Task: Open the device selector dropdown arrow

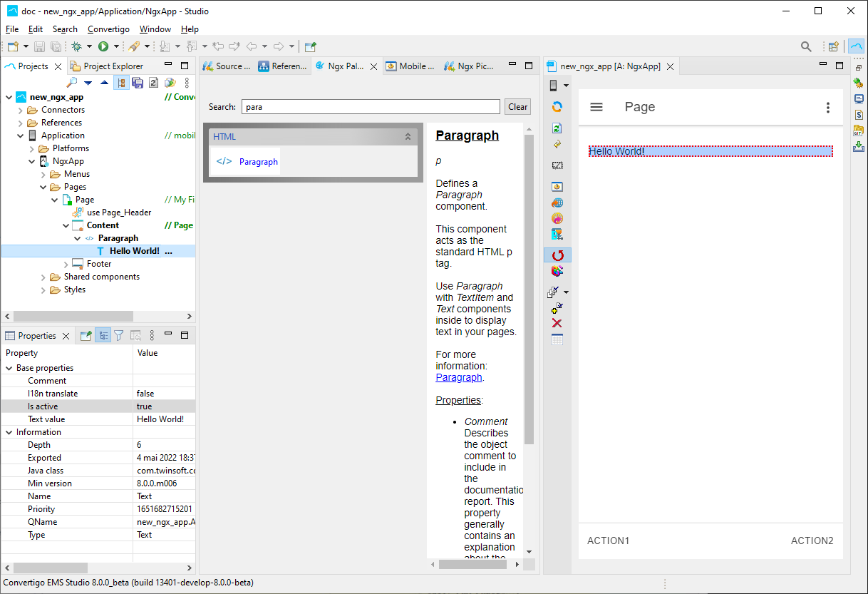Action: click(x=567, y=86)
